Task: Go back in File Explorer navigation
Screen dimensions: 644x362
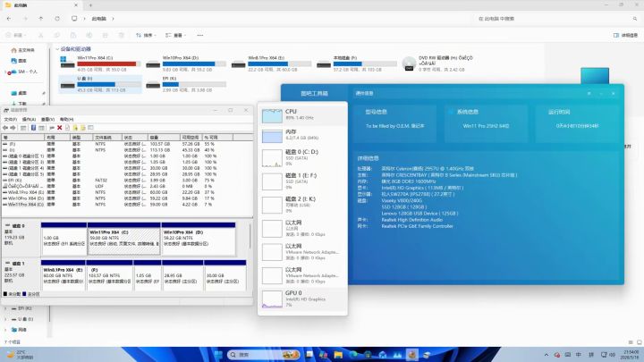Action: click(9, 19)
